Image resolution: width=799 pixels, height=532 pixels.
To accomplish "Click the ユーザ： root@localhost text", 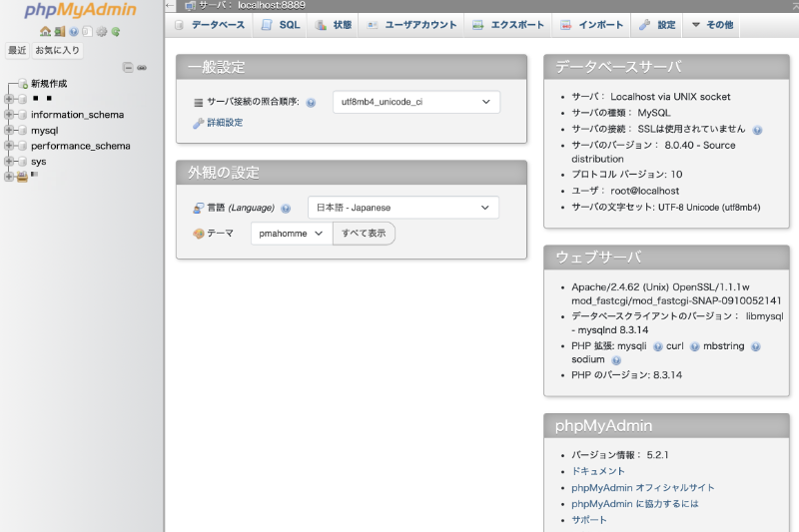I will click(625, 191).
